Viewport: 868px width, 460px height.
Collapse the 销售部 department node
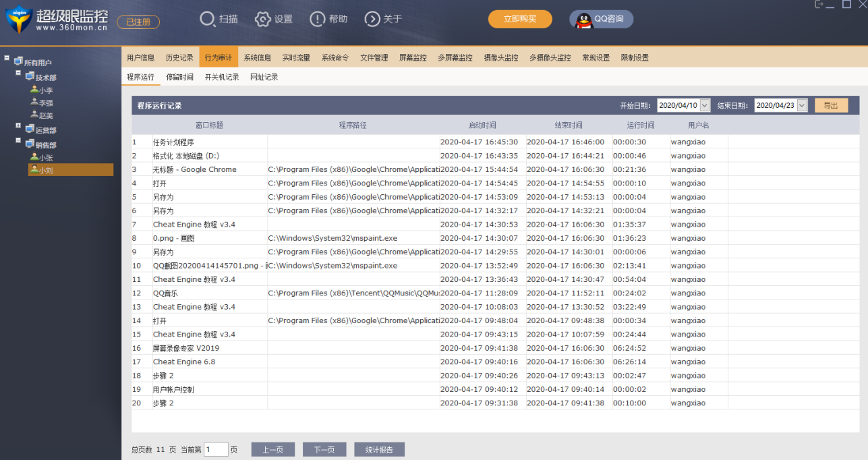(18, 140)
